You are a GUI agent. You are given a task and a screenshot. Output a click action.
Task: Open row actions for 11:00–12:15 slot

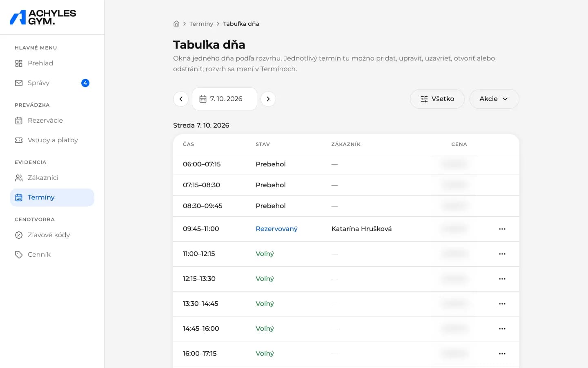tap(502, 254)
